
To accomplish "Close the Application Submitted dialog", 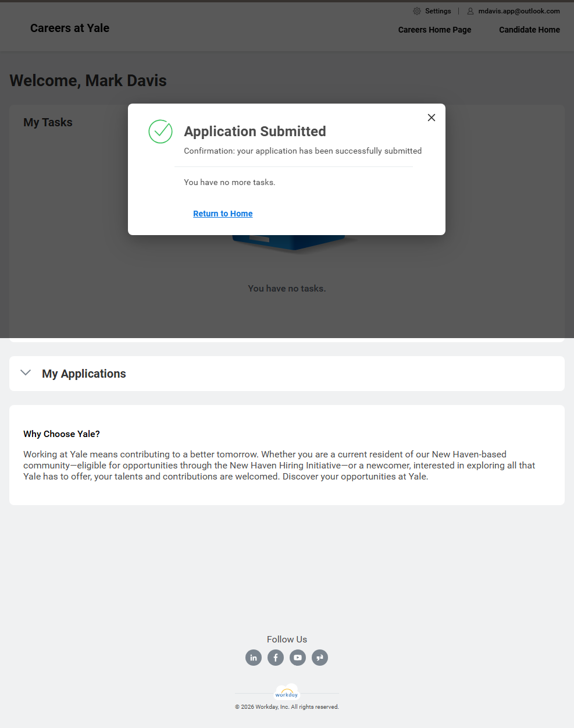I will 432,118.
